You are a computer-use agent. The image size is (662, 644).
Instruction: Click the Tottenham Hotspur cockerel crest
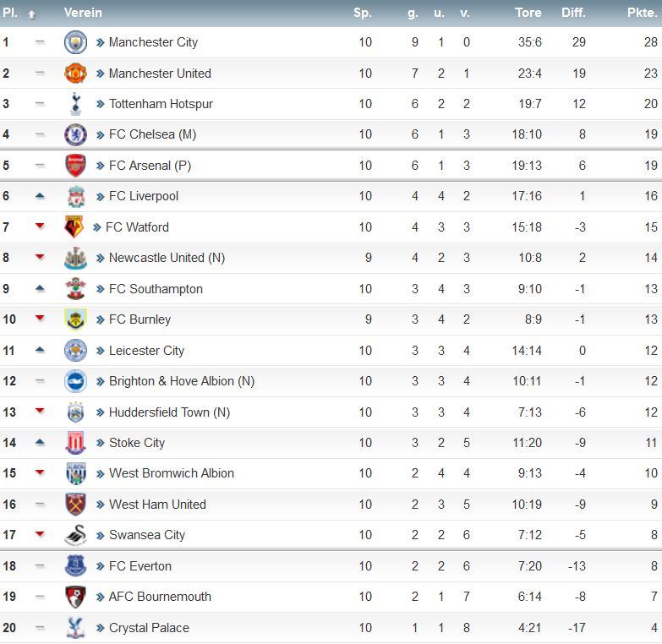pos(75,104)
